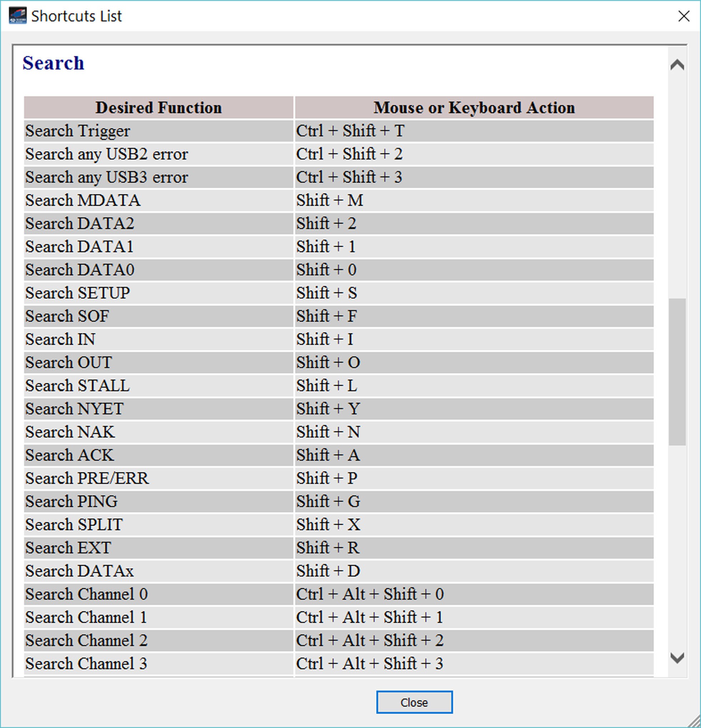
Task: Click the Search Channel 0 row
Action: tap(339, 594)
